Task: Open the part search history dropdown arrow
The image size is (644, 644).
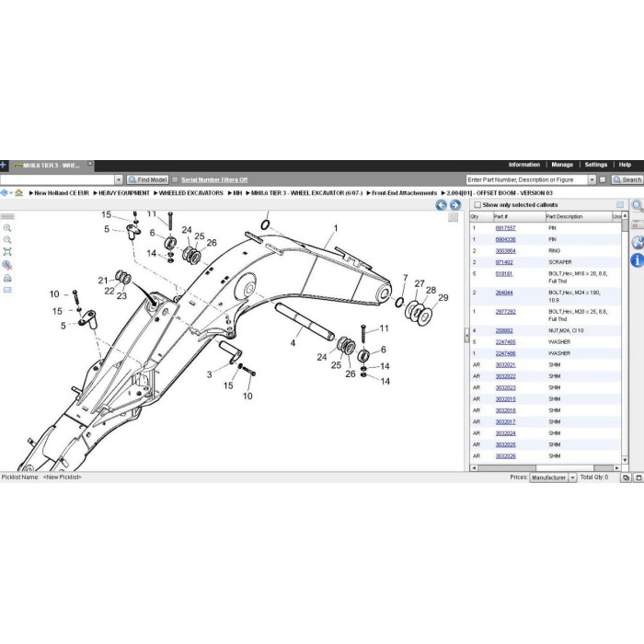Action: pyautogui.click(x=592, y=179)
